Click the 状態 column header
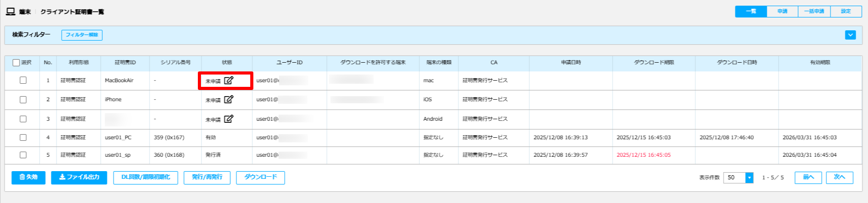The height and width of the screenshot is (203, 868). [x=227, y=63]
